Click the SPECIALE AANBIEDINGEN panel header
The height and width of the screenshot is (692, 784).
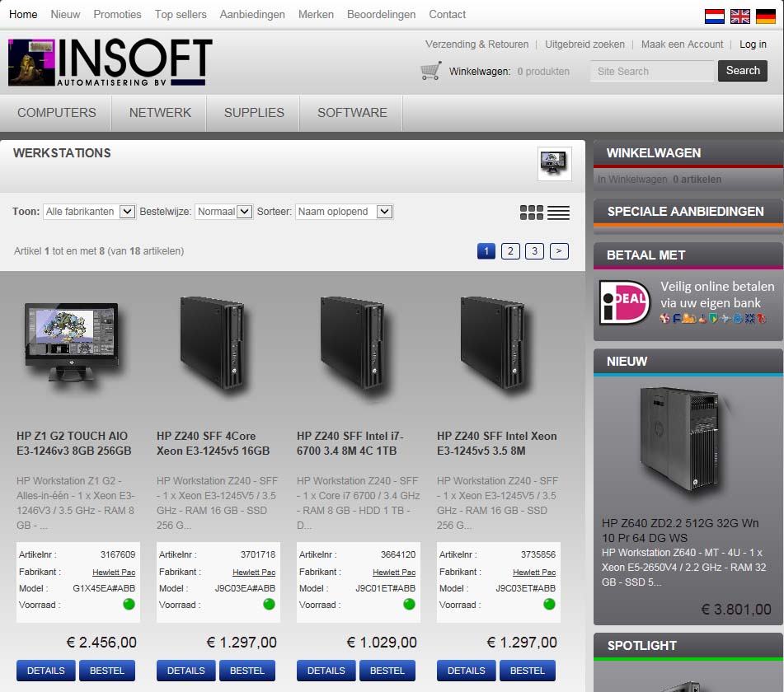(688, 213)
